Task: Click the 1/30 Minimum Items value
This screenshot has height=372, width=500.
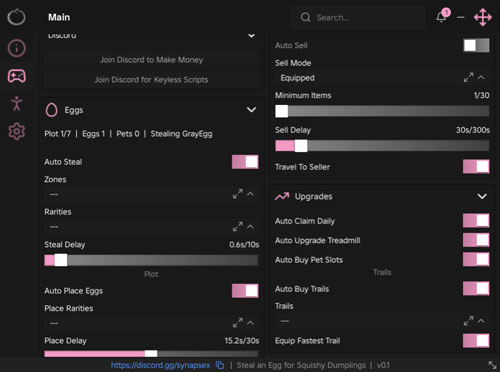Action: click(x=482, y=95)
